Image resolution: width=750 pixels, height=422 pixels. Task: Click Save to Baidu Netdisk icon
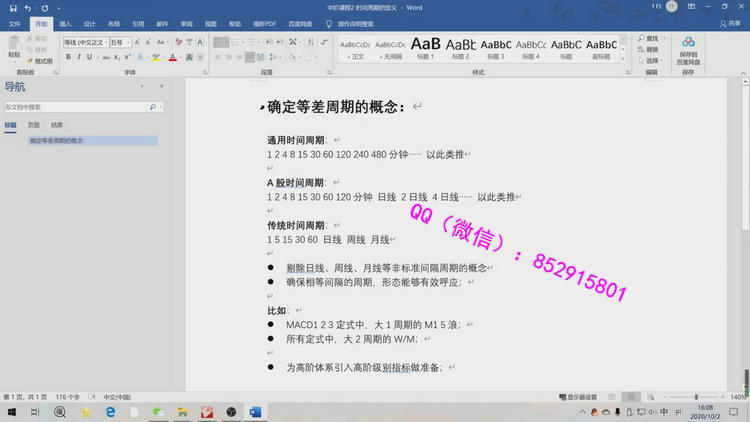689,49
